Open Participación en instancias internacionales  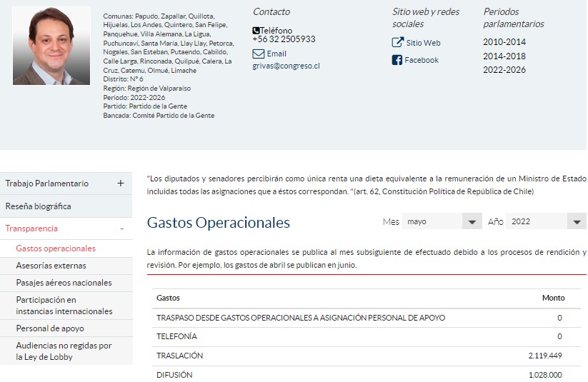click(x=64, y=306)
